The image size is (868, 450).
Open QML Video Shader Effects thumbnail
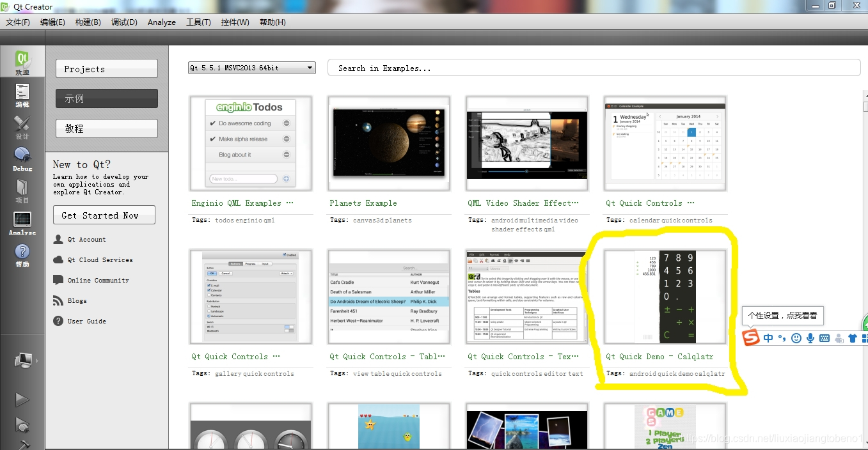tap(527, 143)
